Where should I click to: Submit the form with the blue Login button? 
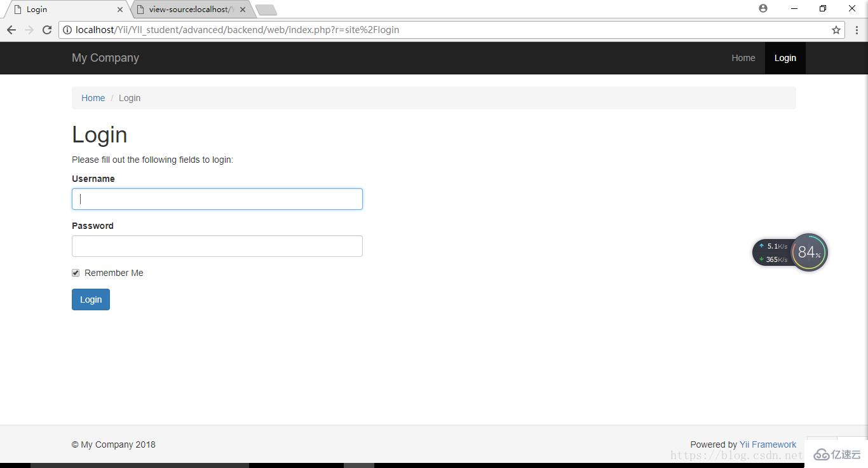click(91, 299)
